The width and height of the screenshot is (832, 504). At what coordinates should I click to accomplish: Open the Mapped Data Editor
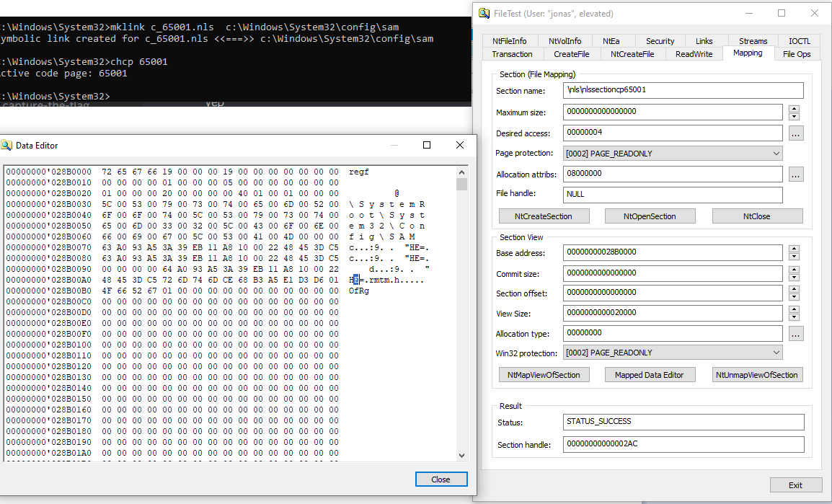650,374
